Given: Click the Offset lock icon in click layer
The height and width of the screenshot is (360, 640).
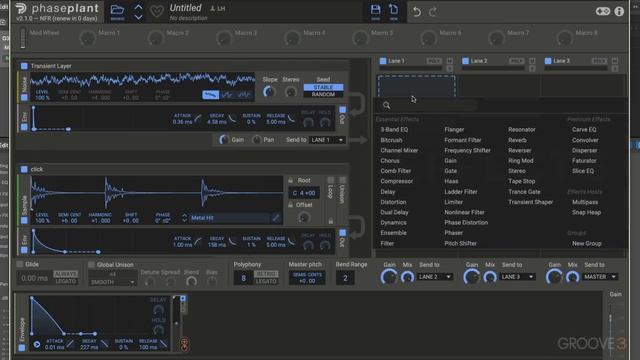Looking at the screenshot, I should coord(291,204).
